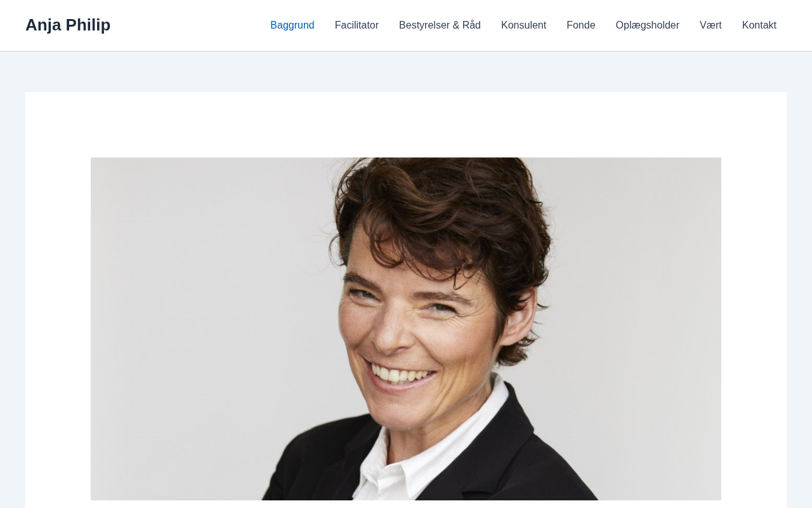Click the large header image on the page

406,329
